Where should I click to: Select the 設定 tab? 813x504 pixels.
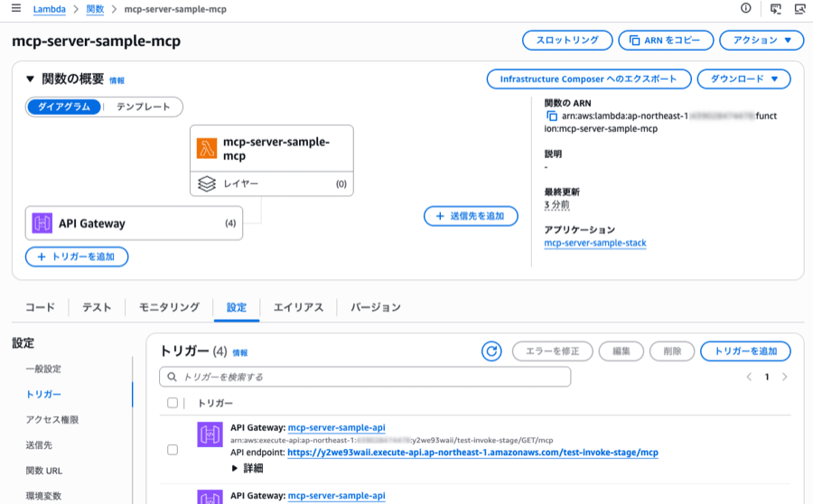pos(237,307)
